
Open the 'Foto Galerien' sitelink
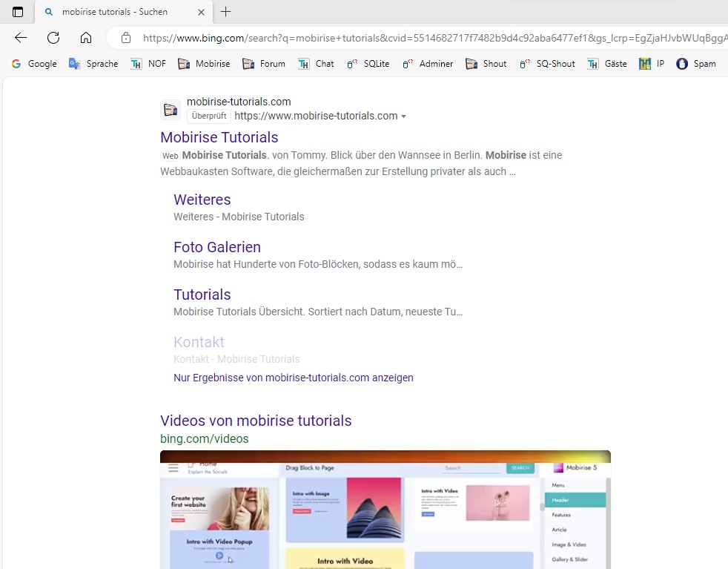[216, 247]
